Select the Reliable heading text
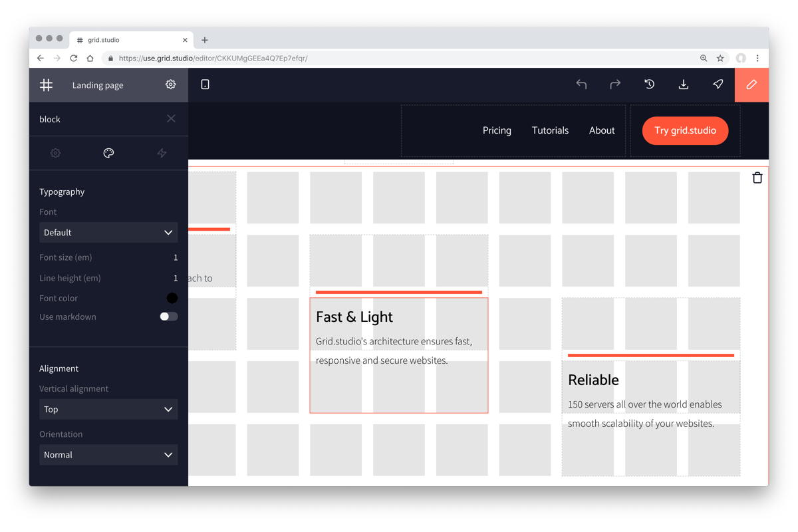 (593, 380)
